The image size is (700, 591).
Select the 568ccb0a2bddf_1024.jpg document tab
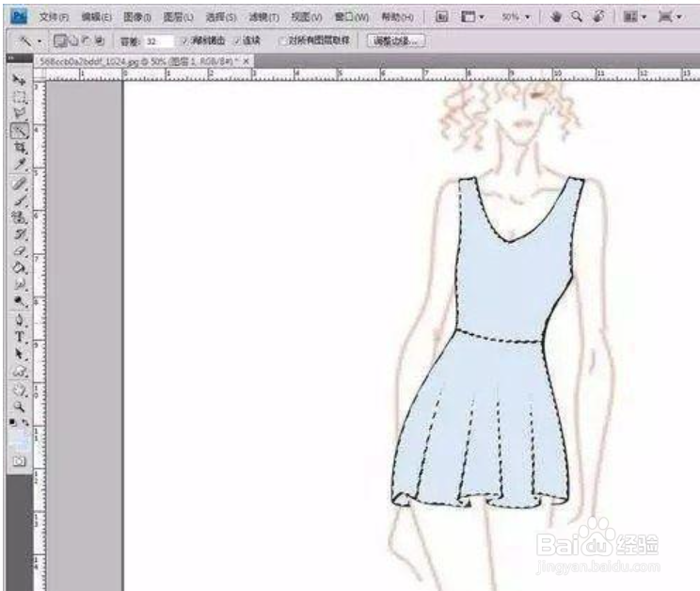pos(140,61)
